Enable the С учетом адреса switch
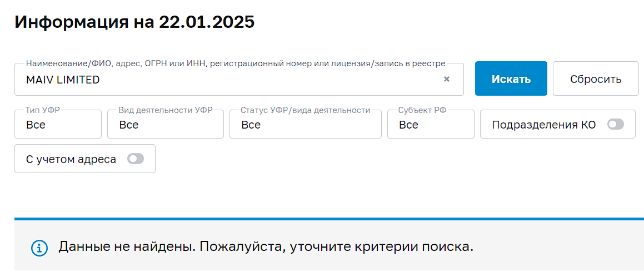Viewport: 644px width, 276px height. (136, 159)
